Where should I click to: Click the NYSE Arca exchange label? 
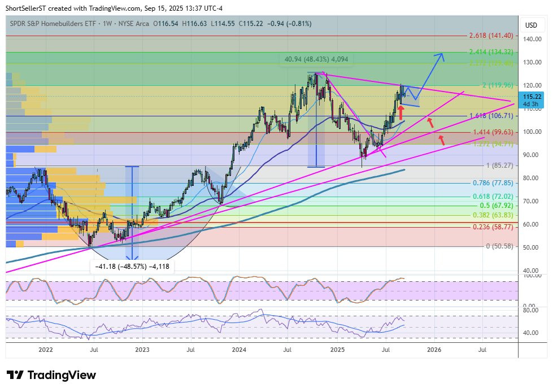click(134, 24)
